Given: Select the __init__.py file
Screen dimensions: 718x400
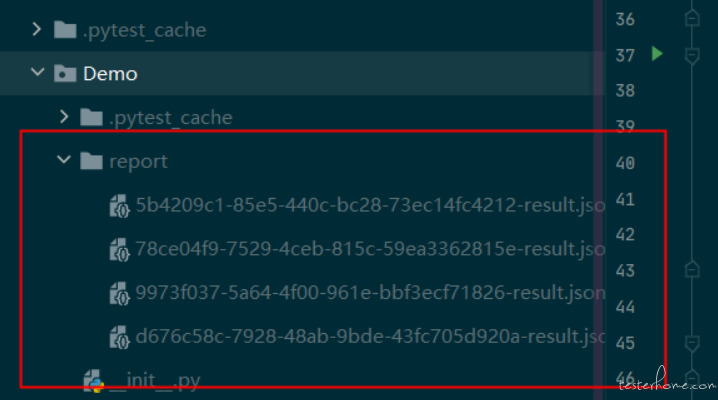Looking at the screenshot, I should 142,381.
